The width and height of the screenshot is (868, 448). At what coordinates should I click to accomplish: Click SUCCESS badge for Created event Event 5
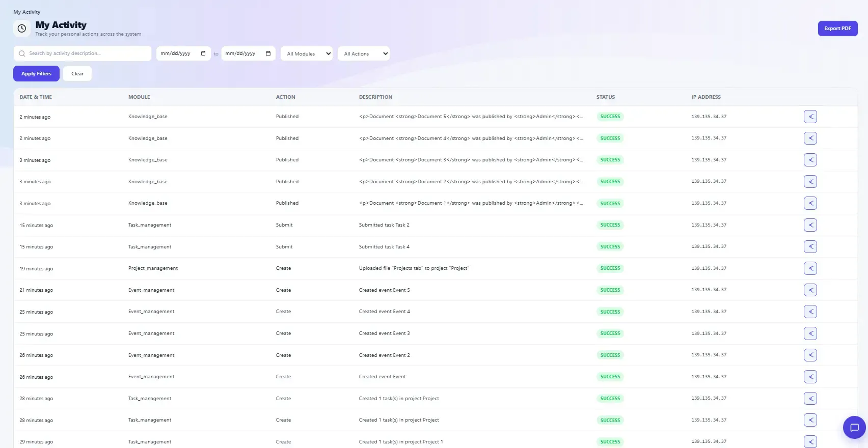(x=610, y=290)
